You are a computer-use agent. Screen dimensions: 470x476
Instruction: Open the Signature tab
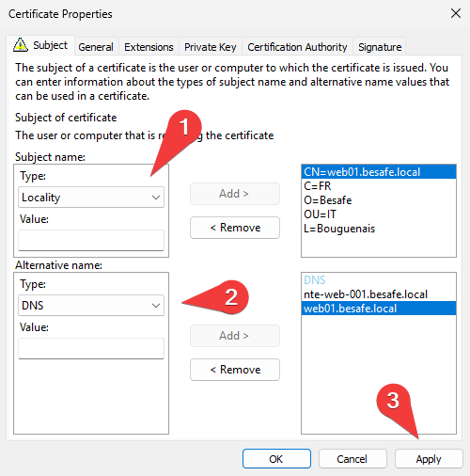pos(380,47)
